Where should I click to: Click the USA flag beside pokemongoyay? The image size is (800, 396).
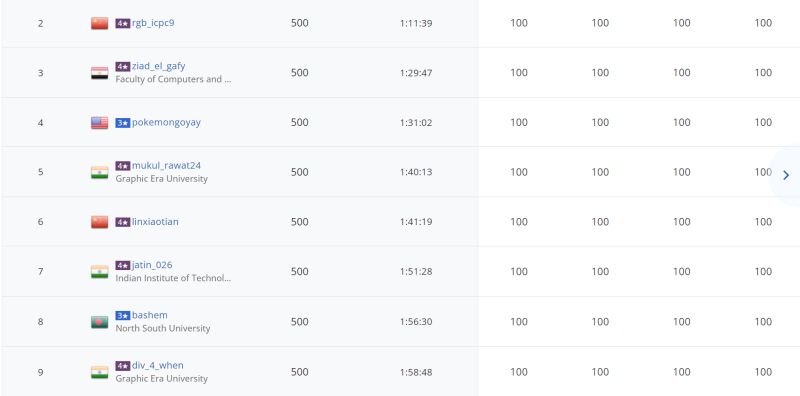click(x=99, y=123)
